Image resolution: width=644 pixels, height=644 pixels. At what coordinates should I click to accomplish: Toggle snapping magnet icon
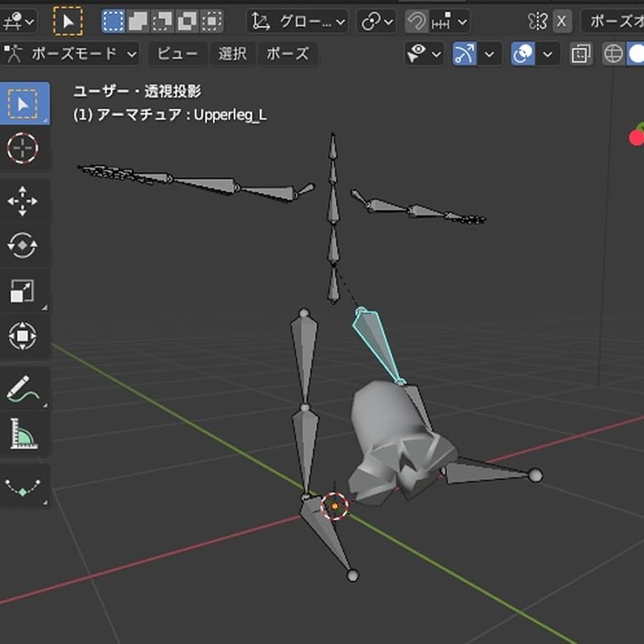(x=416, y=21)
